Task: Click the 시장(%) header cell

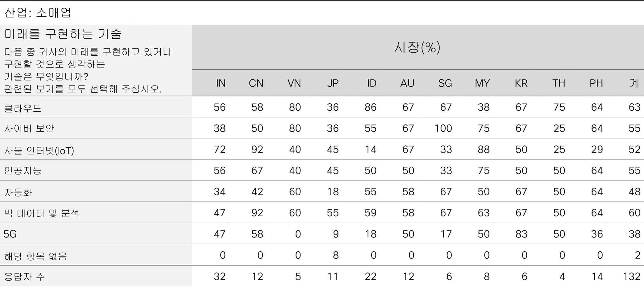Action: coord(418,47)
